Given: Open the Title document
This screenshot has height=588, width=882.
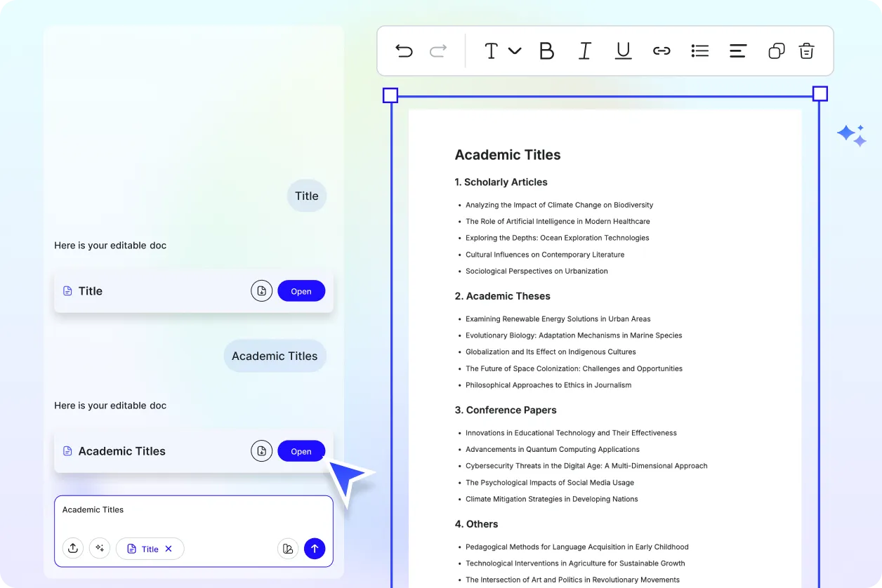Looking at the screenshot, I should coord(301,290).
